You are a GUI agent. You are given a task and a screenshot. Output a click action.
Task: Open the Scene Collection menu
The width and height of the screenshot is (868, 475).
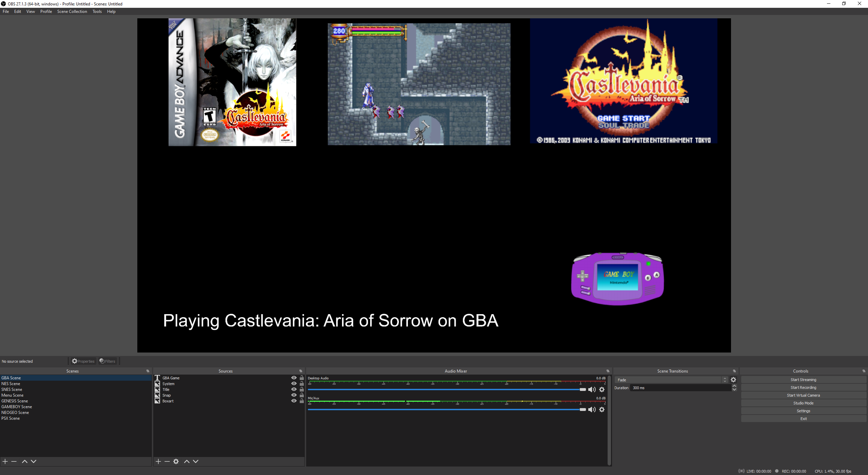72,12
